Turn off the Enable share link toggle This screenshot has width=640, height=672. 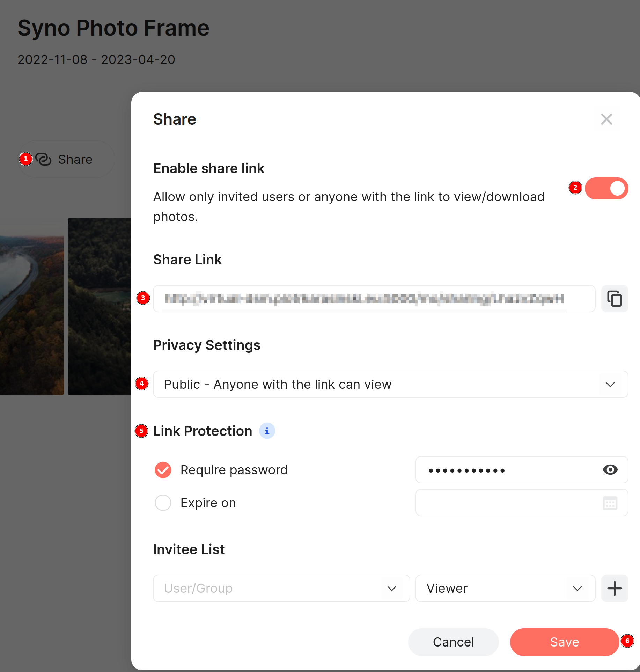[x=606, y=188]
